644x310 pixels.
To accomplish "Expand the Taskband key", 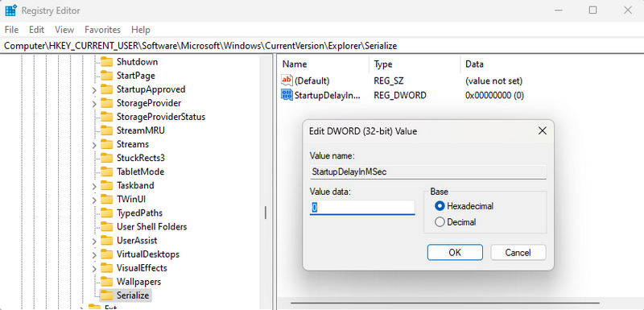I will [x=94, y=186].
